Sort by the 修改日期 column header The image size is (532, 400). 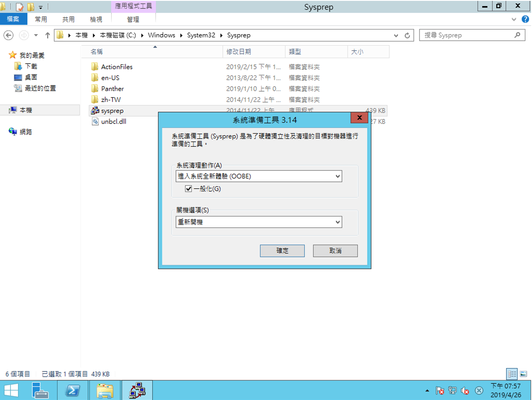[x=254, y=52]
